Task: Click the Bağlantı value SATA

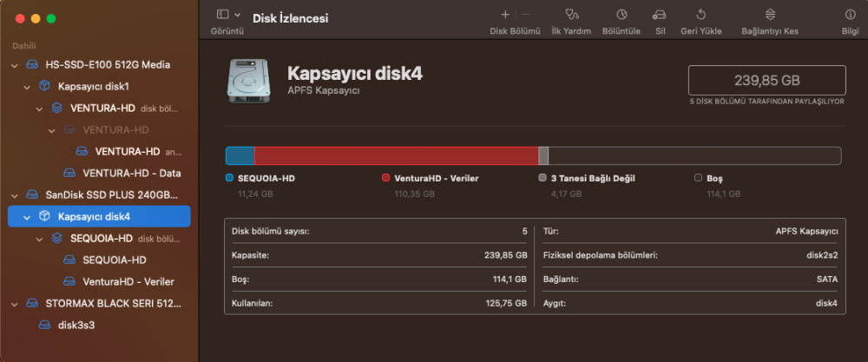Action: click(827, 280)
